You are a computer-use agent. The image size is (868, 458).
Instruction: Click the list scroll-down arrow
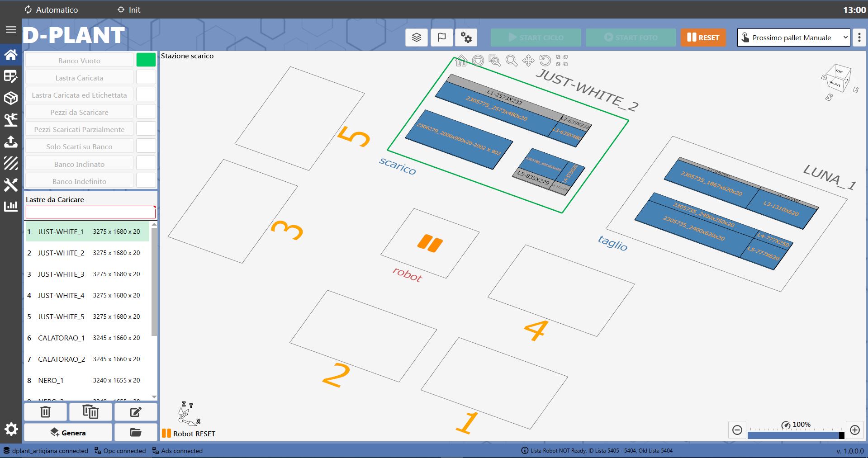point(154,397)
